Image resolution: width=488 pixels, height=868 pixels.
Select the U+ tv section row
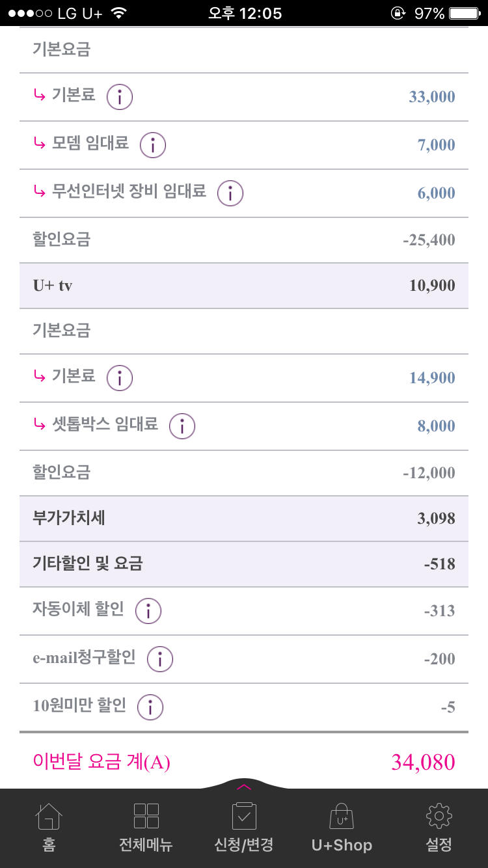tap(244, 286)
